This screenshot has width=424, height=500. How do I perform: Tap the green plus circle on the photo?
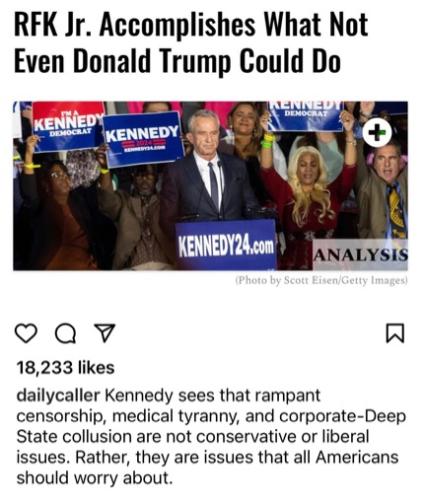point(377,133)
